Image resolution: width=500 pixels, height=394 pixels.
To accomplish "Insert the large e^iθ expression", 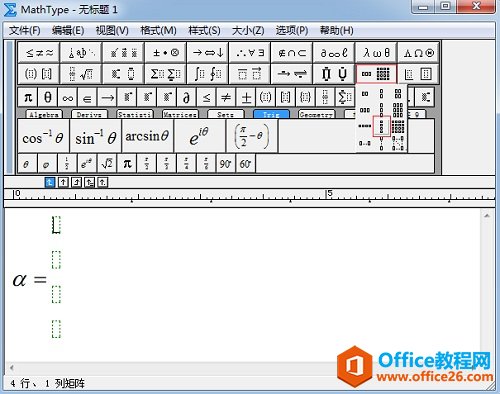I will point(200,136).
